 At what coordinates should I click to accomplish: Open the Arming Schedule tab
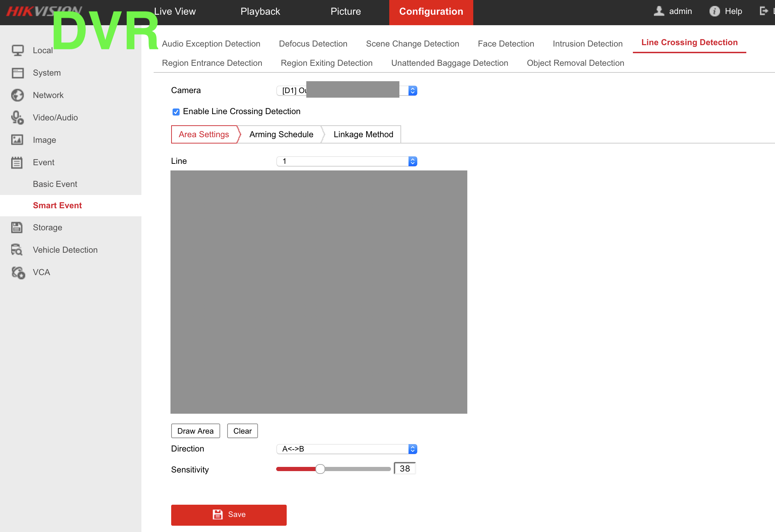coord(281,134)
